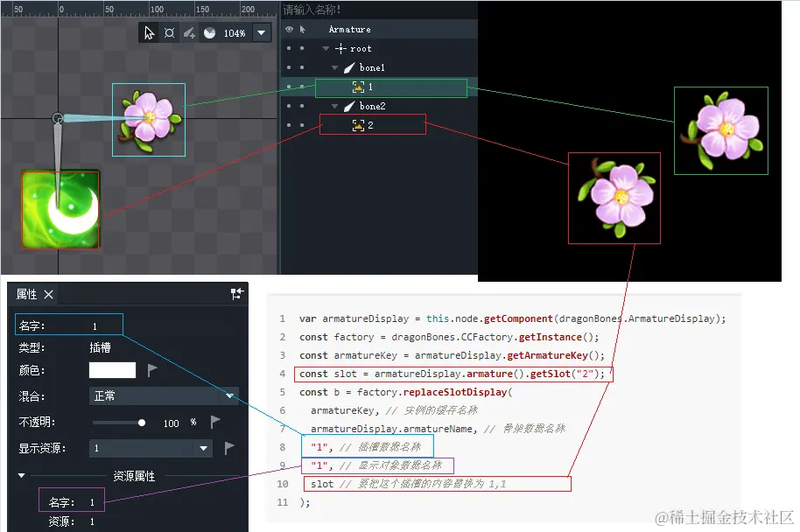Toggle visibility dot of root row
The width and height of the screenshot is (800, 532).
[289, 48]
